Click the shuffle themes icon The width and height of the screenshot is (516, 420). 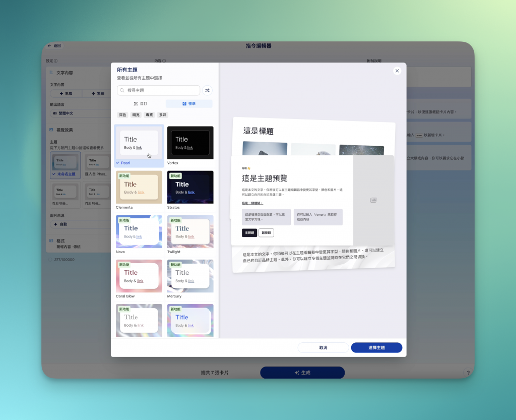207,90
